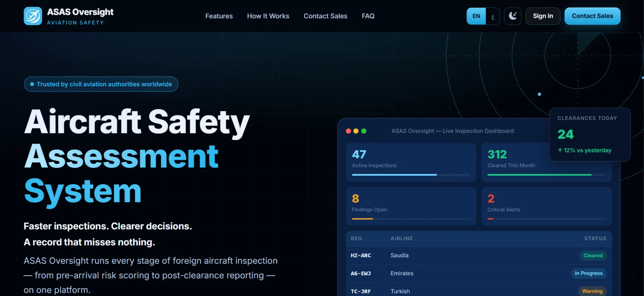Screen dimensions: 644x296
Task: Select the Cleared This Month progress bar
Action: click(547, 175)
